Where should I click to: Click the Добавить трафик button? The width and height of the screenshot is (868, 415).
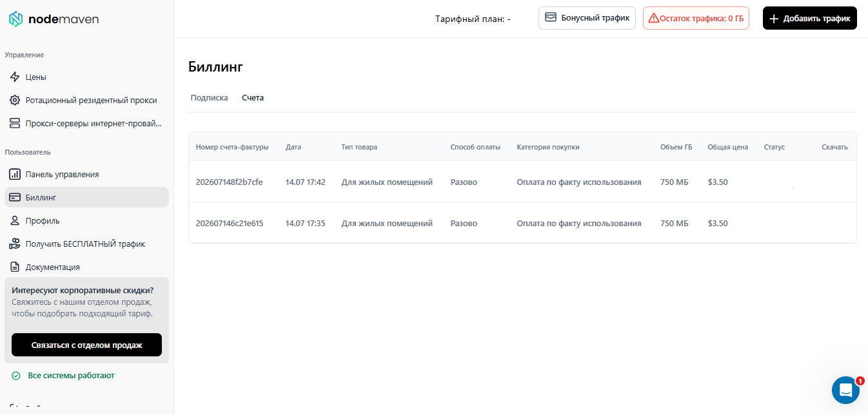[x=810, y=18]
